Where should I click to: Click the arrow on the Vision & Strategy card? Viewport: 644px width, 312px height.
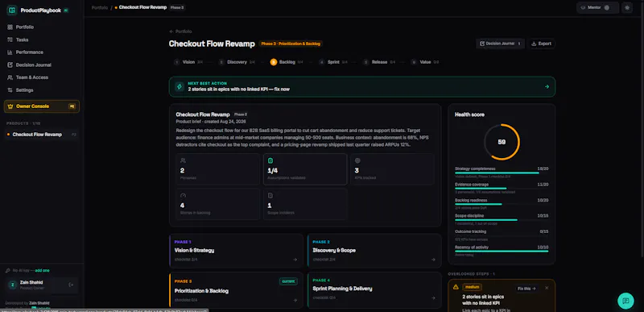tap(295, 260)
